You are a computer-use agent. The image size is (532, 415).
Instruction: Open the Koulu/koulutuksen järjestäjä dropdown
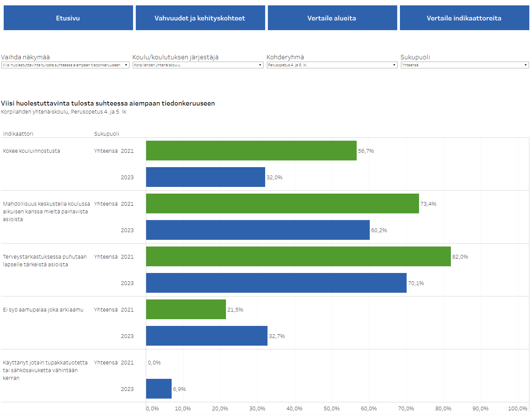pyautogui.click(x=198, y=65)
